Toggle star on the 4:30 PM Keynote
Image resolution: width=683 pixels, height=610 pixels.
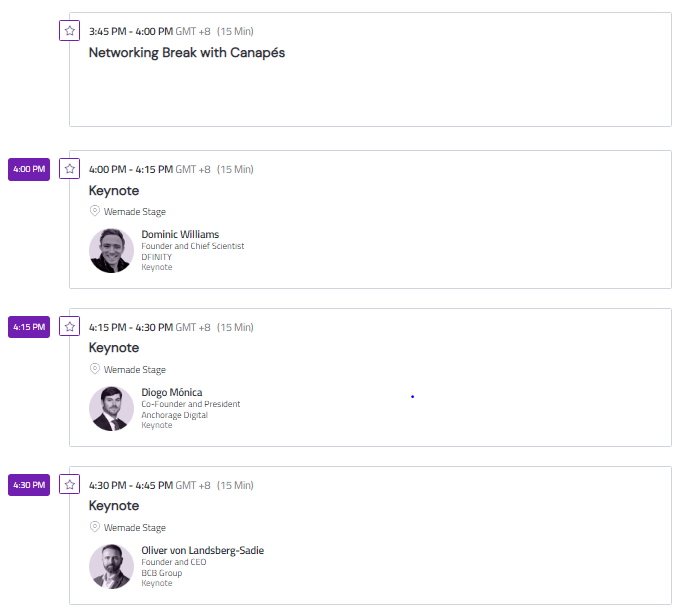coord(69,485)
